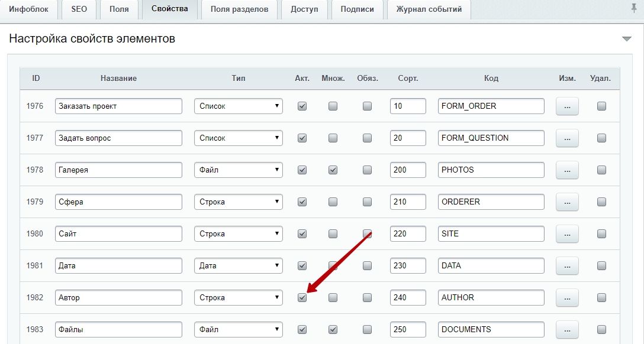This screenshot has width=644, height=344.
Task: Tick required checkbox for Заказать проект
Action: coord(367,106)
